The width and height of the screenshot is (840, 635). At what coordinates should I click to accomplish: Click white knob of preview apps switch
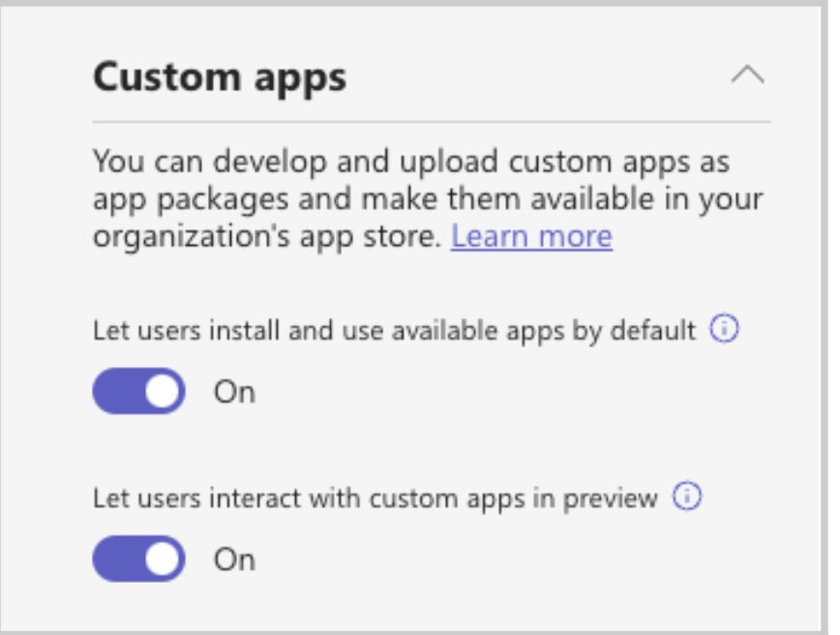[162, 559]
